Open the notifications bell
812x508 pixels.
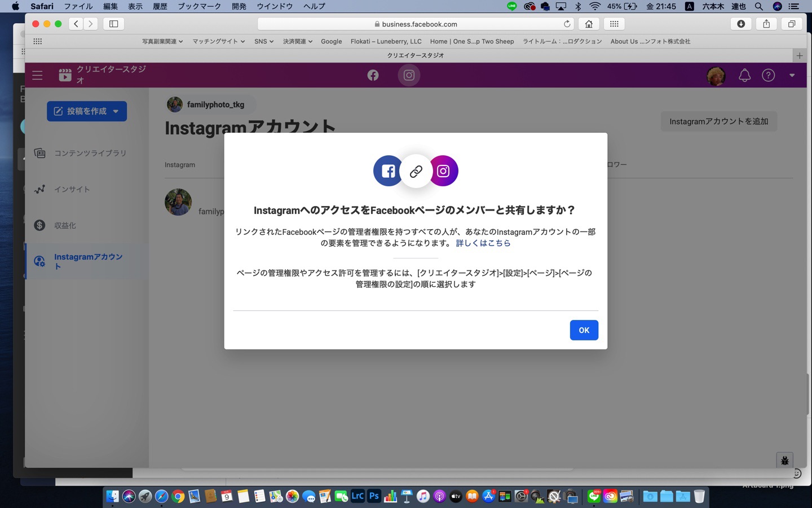tap(744, 75)
